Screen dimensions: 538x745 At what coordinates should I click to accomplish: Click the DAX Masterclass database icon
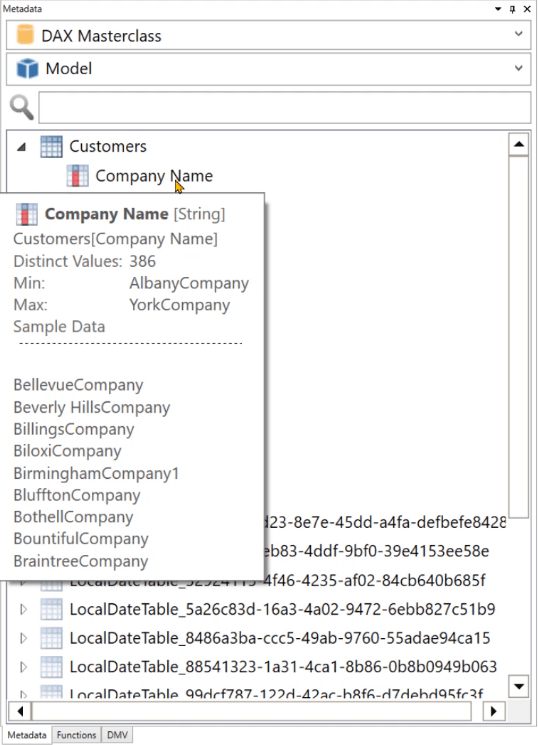click(25, 35)
